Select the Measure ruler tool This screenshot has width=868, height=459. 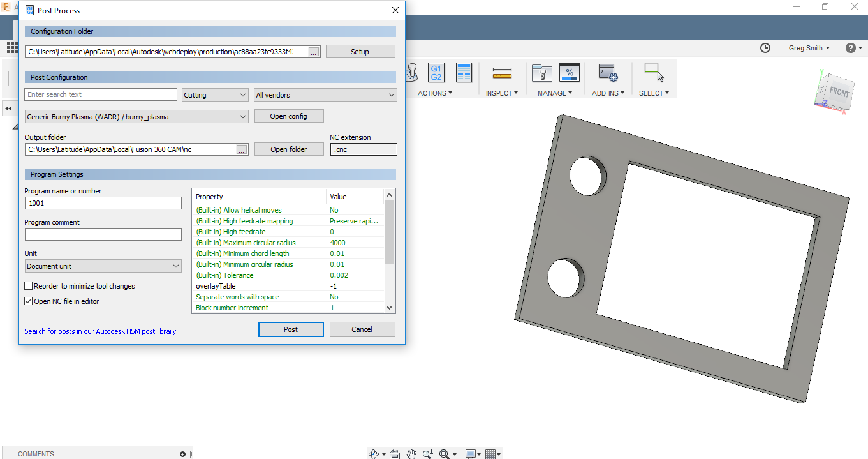tap(503, 74)
